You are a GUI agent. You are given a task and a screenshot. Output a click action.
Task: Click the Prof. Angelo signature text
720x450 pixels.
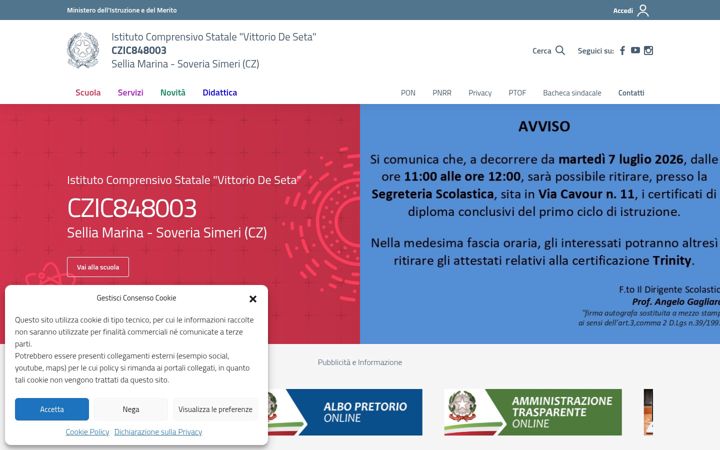(x=676, y=302)
